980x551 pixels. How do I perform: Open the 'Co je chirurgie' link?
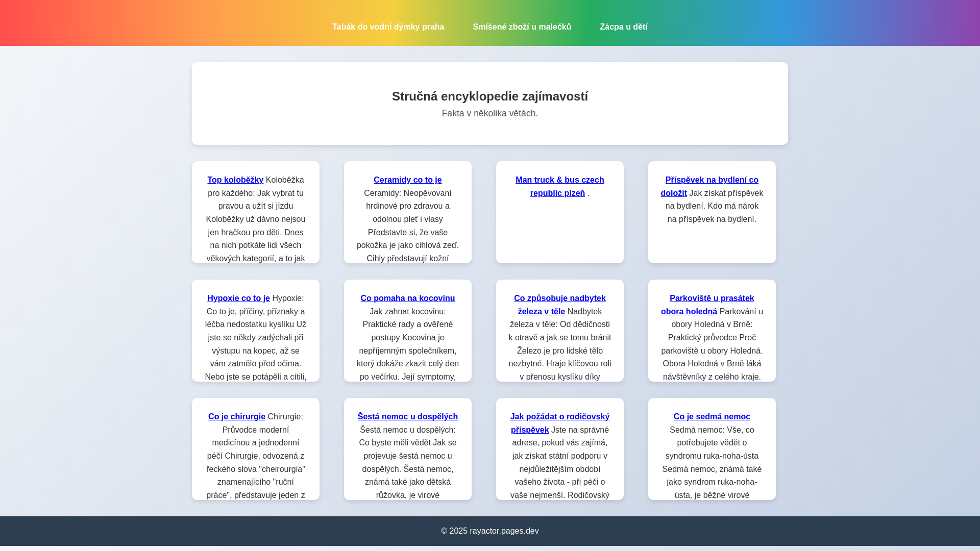(x=237, y=417)
